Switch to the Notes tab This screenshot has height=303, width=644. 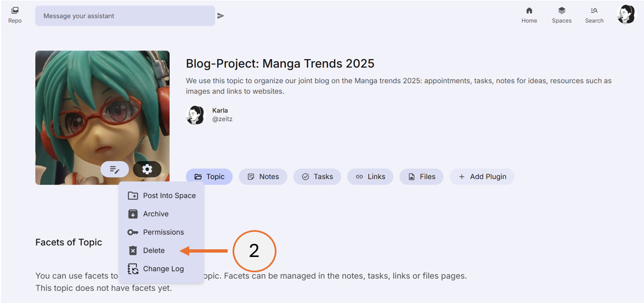[x=263, y=177]
